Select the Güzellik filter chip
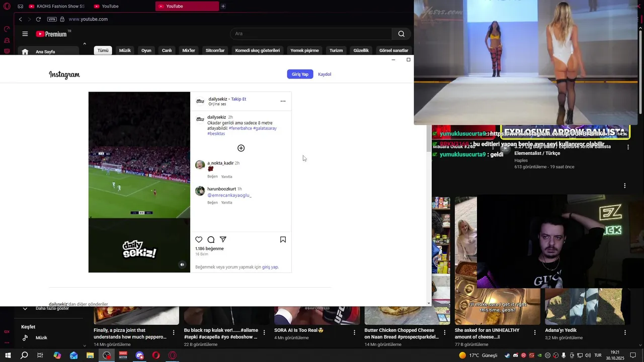This screenshot has width=644, height=362. point(361,50)
